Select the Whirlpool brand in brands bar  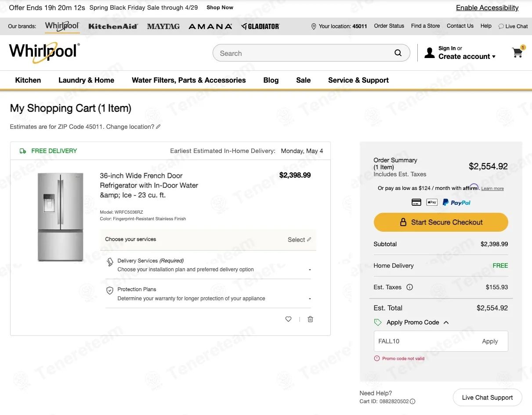pos(62,26)
